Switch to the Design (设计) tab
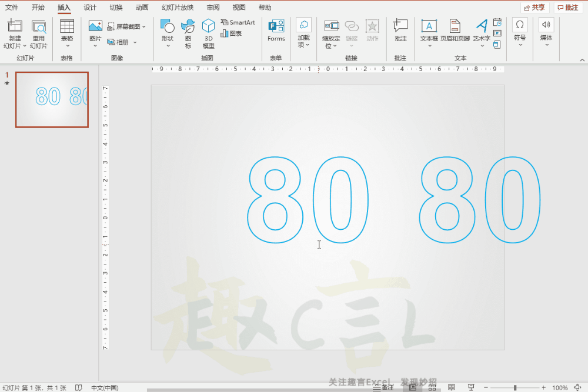588x392 pixels. [90, 8]
